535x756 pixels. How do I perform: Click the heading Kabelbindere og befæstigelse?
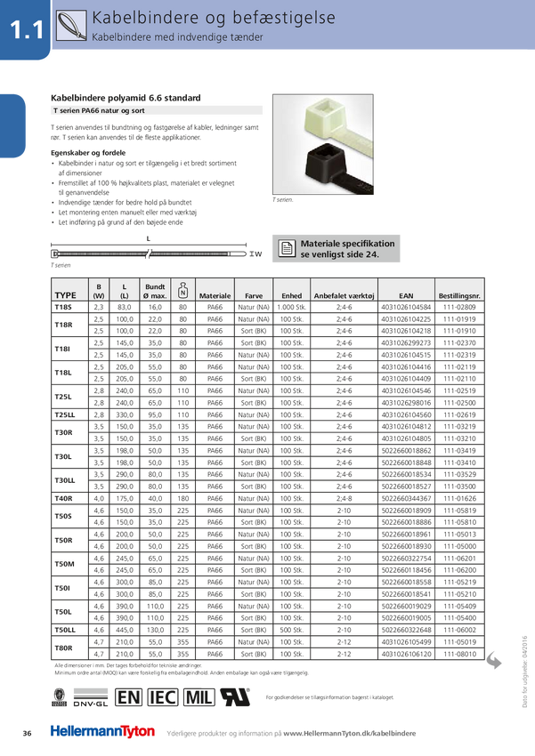click(214, 18)
